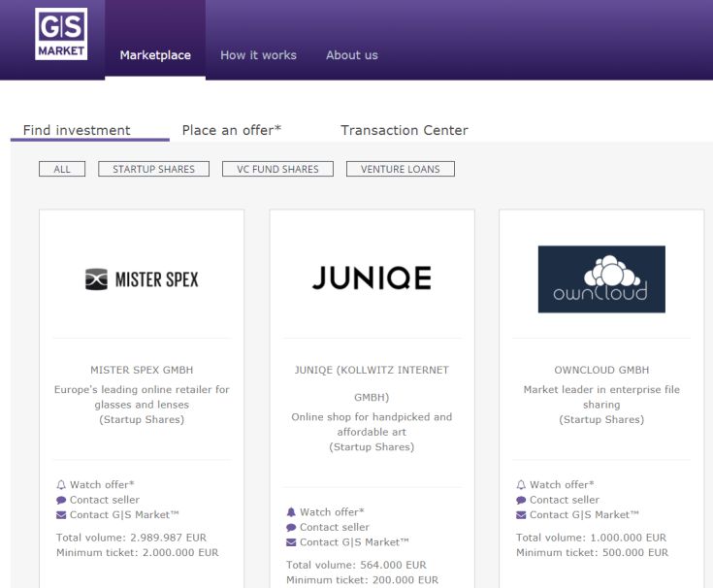Image resolution: width=713 pixels, height=588 pixels.
Task: Filter by VC FUND SHARES
Action: [x=277, y=169]
